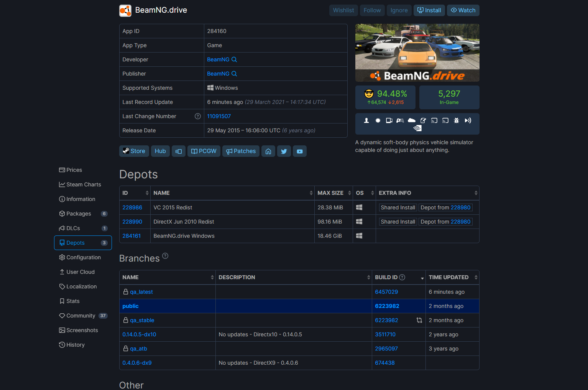Open the Community sidebar item
This screenshot has height=390, width=588.
tap(83, 316)
